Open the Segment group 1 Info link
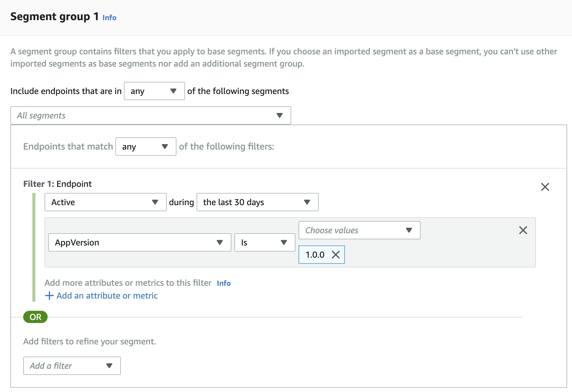 coord(109,18)
